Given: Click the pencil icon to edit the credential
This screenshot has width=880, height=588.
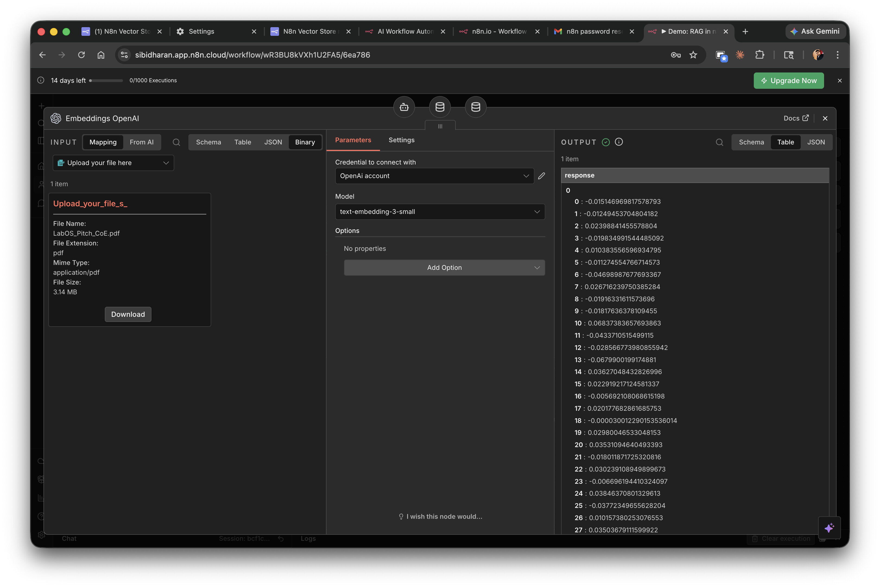Looking at the screenshot, I should pos(542,176).
